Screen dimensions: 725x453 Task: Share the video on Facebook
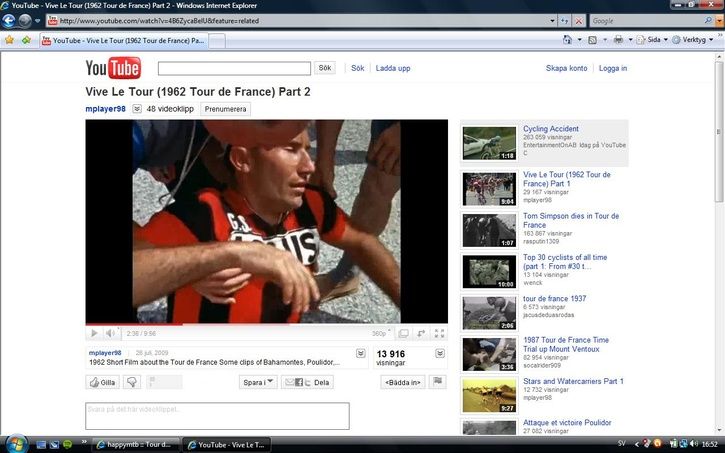[299, 382]
